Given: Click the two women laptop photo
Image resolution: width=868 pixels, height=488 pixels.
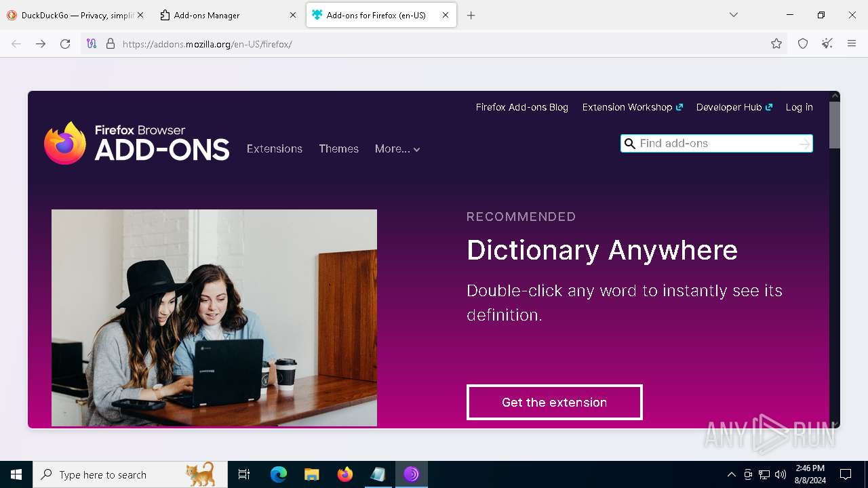Looking at the screenshot, I should pyautogui.click(x=214, y=318).
